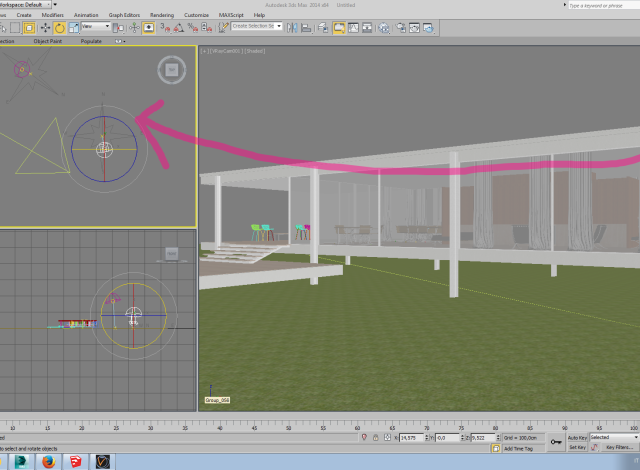Open the MAXScript menu
The height and width of the screenshot is (470, 640).
point(231,15)
